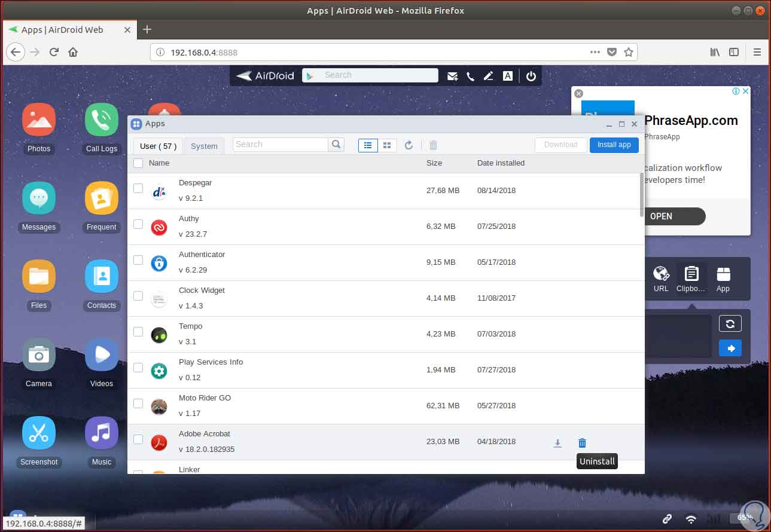Check the Adobe Acrobat checkbox

coord(138,439)
